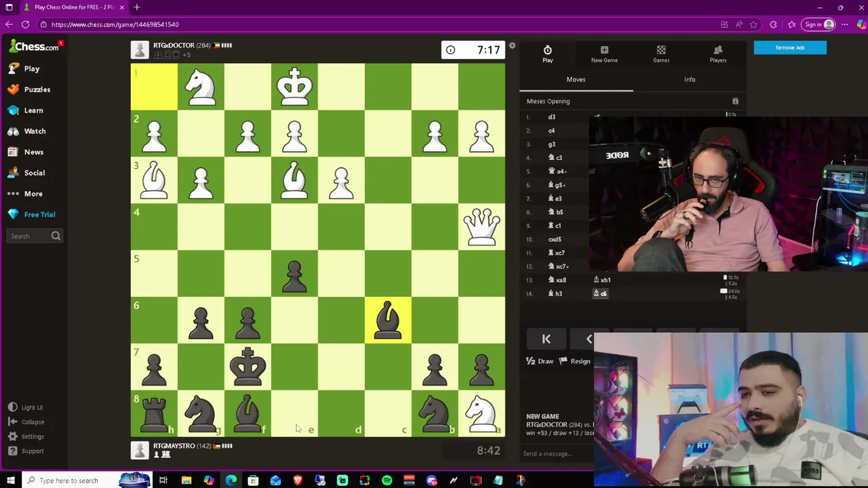Click RTGxDOCTOR opponent avatar

pos(140,49)
